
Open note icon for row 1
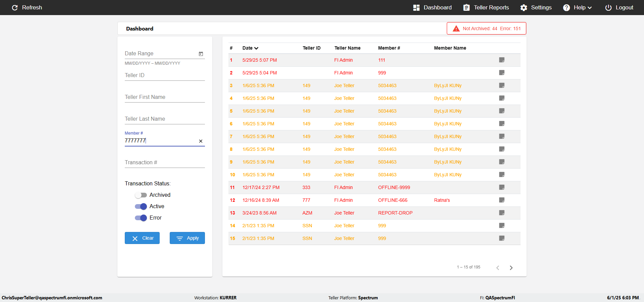pos(502,60)
